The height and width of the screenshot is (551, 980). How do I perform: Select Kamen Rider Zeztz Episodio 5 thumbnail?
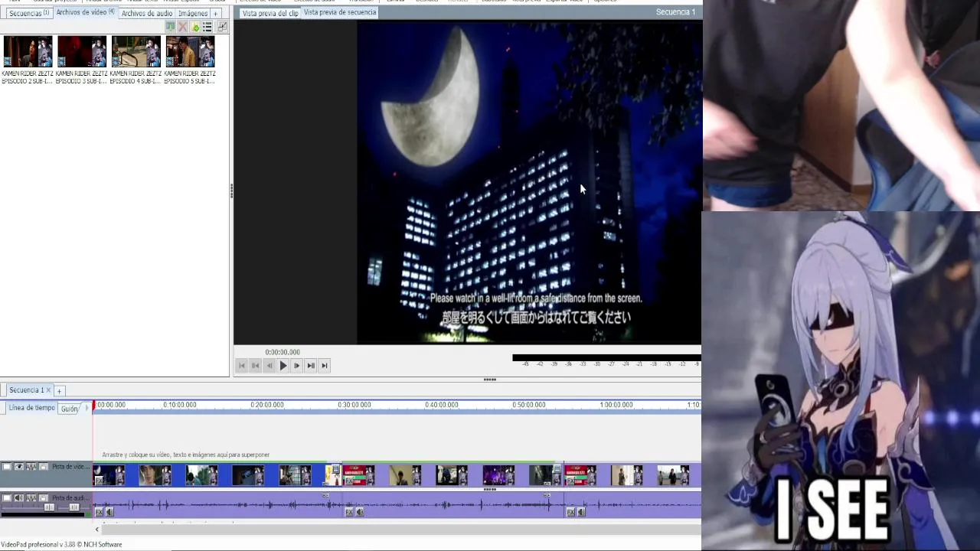coord(190,51)
